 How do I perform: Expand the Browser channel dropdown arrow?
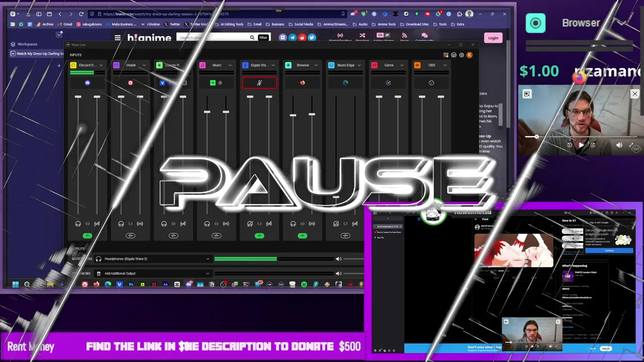316,65
